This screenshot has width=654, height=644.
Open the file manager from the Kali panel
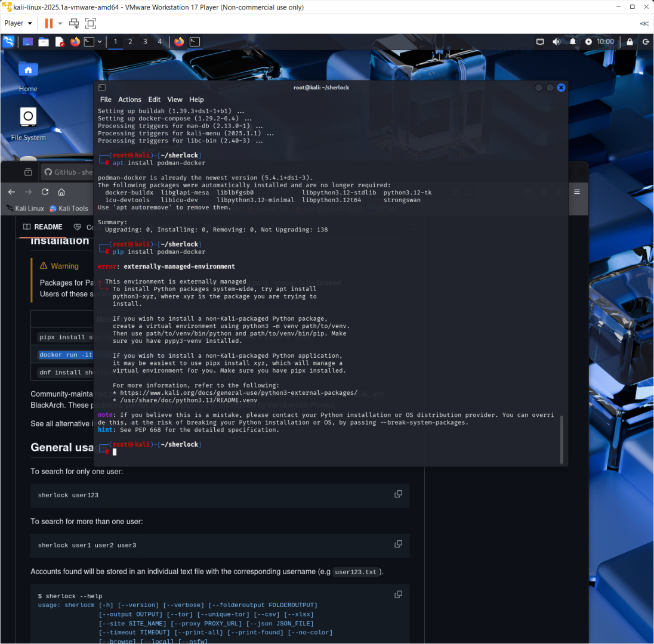coord(44,42)
